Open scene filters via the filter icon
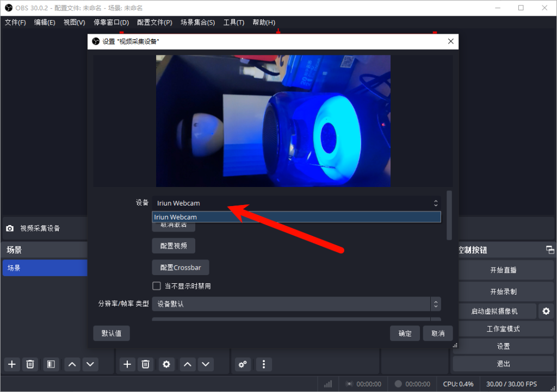This screenshot has width=557, height=392. 51,364
